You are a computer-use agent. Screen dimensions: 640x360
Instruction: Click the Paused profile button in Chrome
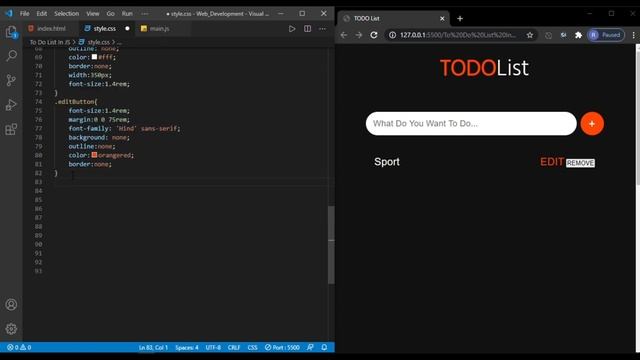coord(606,35)
